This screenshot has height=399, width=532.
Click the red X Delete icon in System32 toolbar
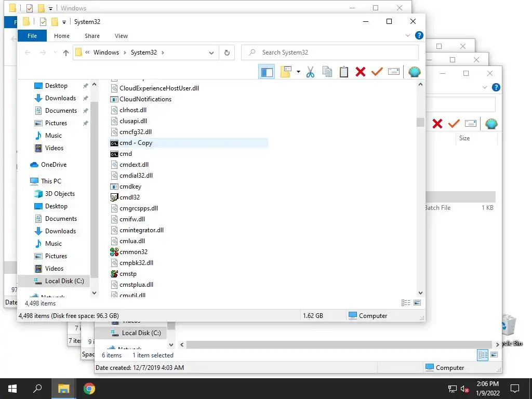[361, 72]
